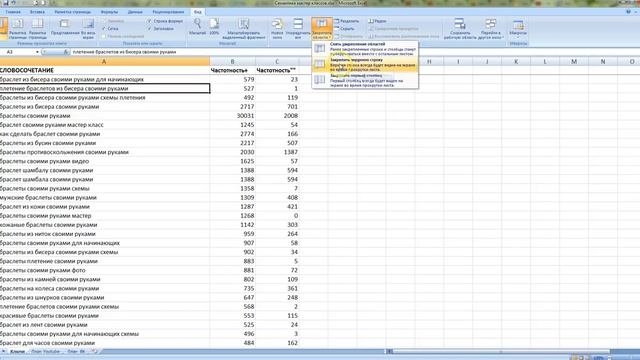Select column B header

coord(233,62)
